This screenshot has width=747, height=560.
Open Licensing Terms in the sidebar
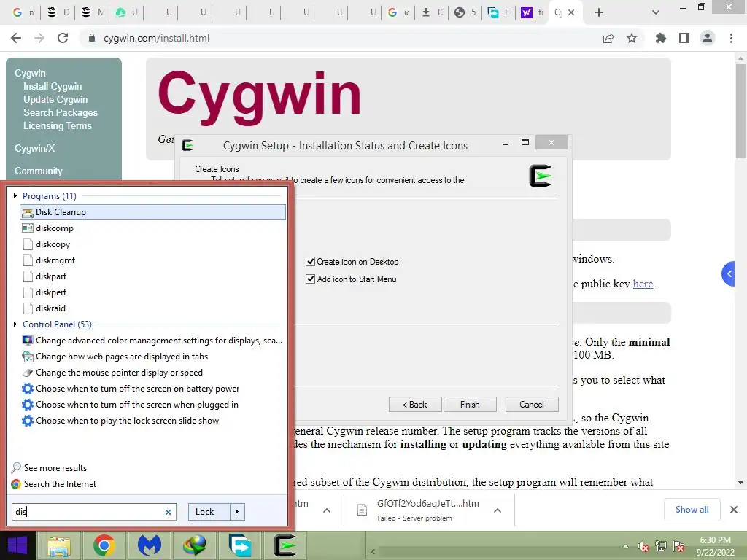click(x=57, y=125)
